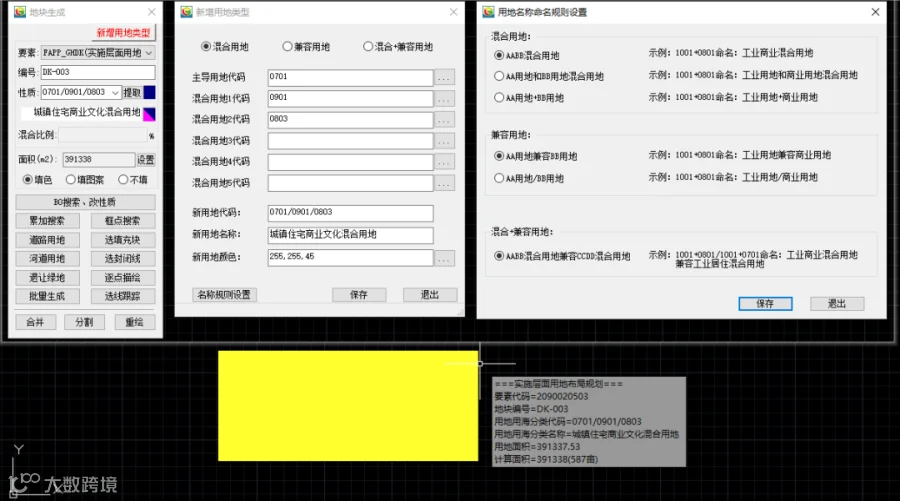The height and width of the screenshot is (501, 900).
Task: Click the 逐点描绘 button
Action: pyautogui.click(x=122, y=278)
